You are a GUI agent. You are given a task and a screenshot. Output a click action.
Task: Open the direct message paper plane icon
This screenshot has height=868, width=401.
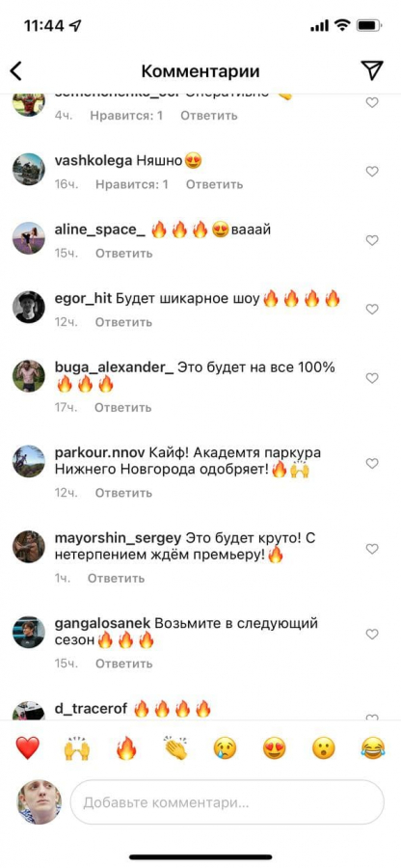(x=372, y=70)
